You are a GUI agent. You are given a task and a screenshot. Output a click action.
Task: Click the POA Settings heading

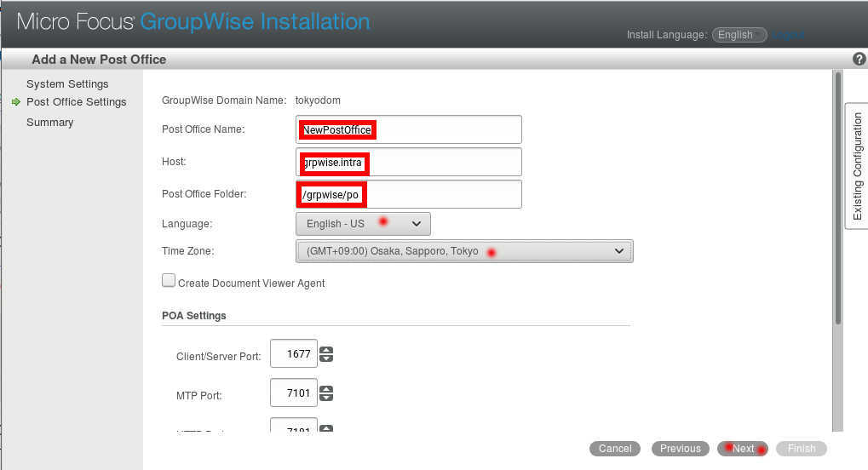(x=193, y=316)
